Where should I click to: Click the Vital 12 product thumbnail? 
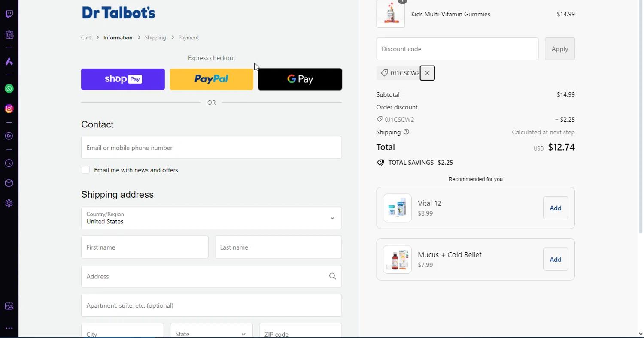397,208
